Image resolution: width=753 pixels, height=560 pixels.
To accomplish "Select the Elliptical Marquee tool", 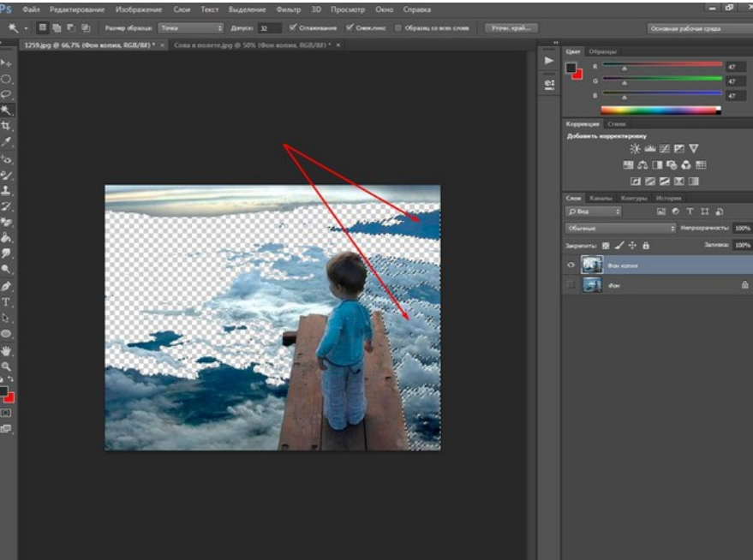I will (x=6, y=79).
